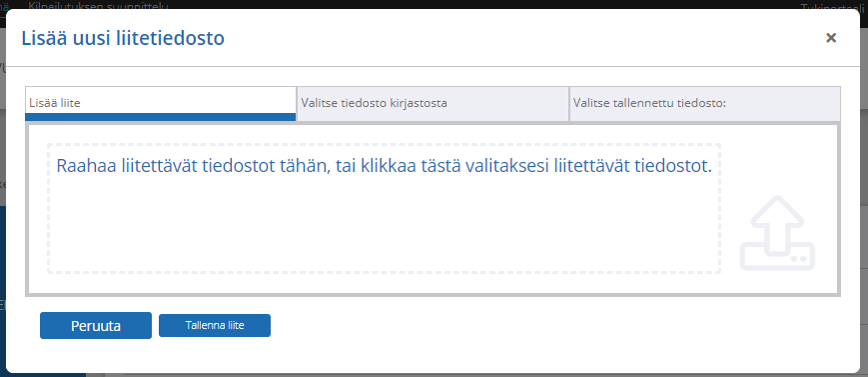Click the Raahaa liitettävät tiedostot prompt text
Screen dimensions: 868x377
point(384,166)
